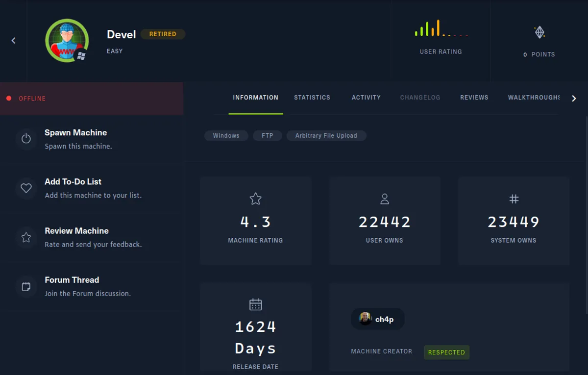Viewport: 588px width, 375px height.
Task: Open the Activity tab
Action: click(366, 98)
